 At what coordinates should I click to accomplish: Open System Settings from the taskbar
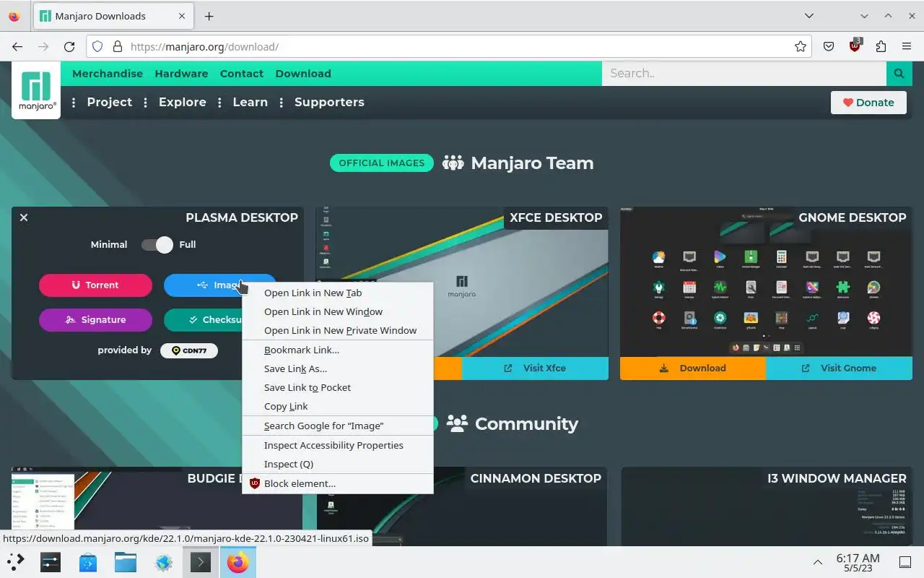pyautogui.click(x=51, y=561)
